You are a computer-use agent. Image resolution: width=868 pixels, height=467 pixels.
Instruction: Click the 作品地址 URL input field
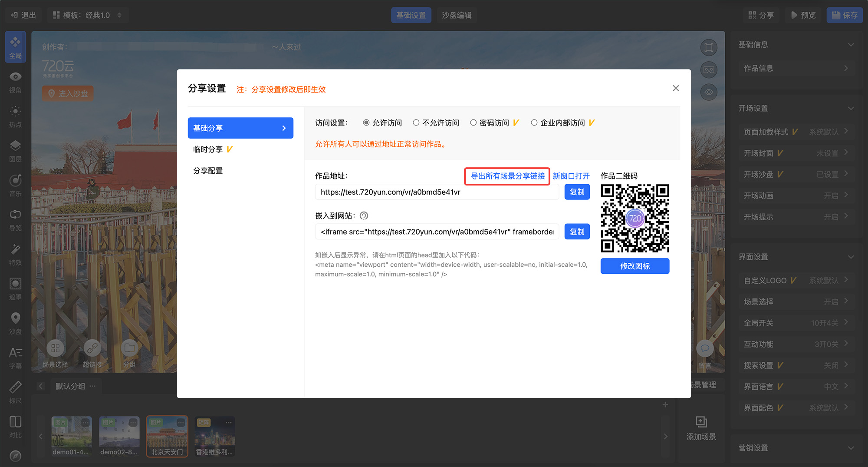point(437,192)
